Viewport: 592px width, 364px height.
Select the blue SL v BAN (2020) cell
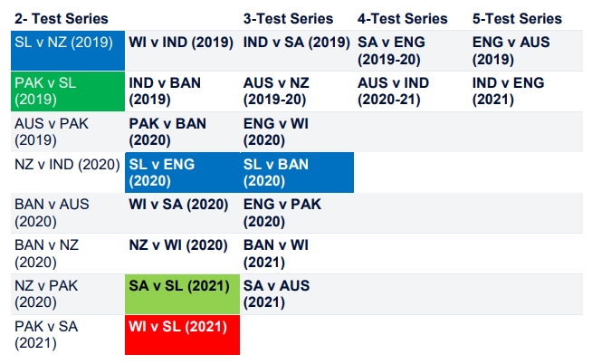click(x=296, y=173)
